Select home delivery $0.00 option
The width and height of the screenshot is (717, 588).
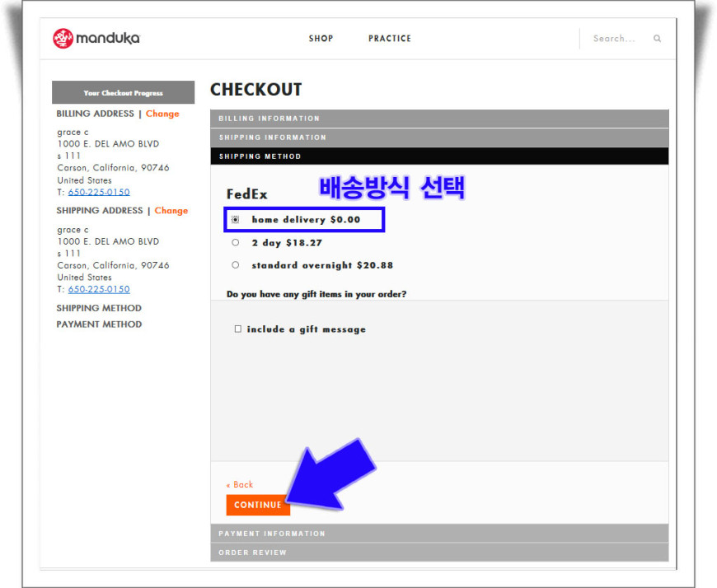[x=235, y=220]
